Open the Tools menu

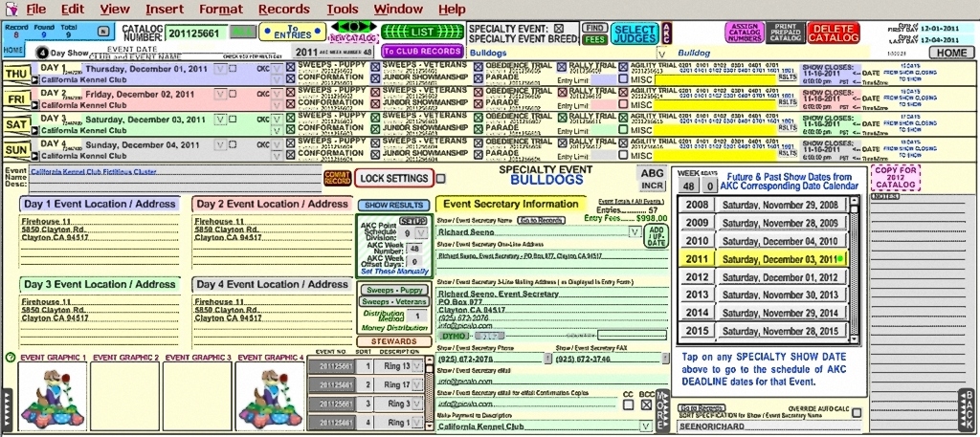(343, 10)
